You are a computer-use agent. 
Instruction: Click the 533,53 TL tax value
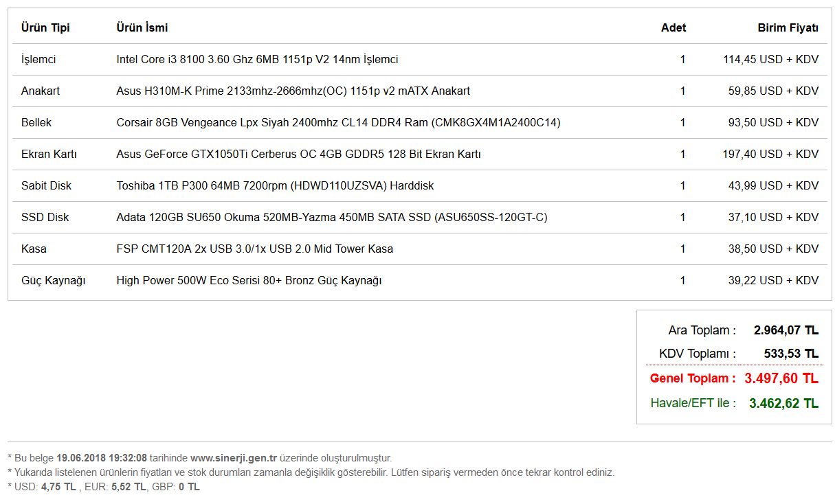tap(792, 354)
